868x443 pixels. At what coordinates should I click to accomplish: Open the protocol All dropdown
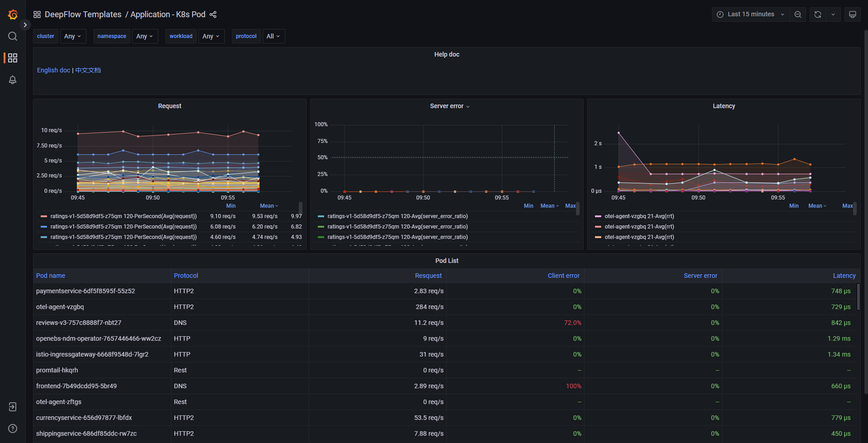273,36
